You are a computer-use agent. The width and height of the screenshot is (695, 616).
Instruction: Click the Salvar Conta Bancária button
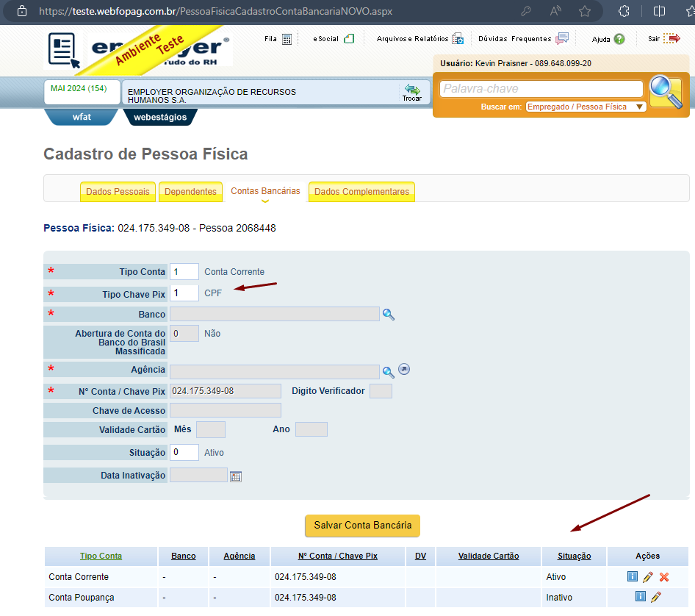point(363,526)
